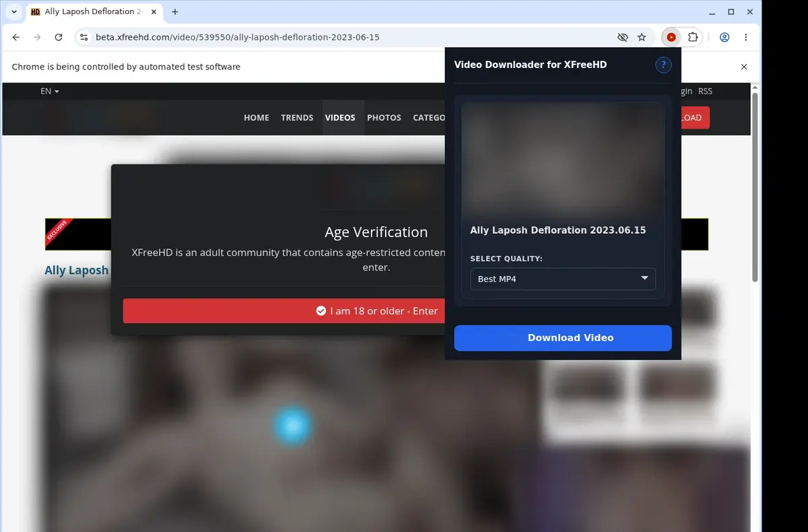Click the EXCLUSIVE ribbon banner
Screen dimensions: 808x532
click(x=59, y=233)
